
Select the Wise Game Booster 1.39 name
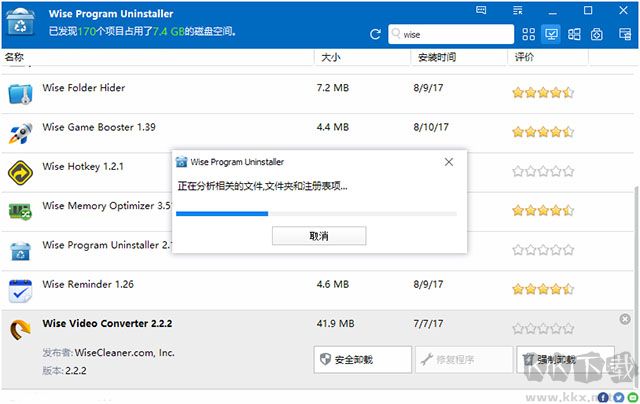[99, 127]
